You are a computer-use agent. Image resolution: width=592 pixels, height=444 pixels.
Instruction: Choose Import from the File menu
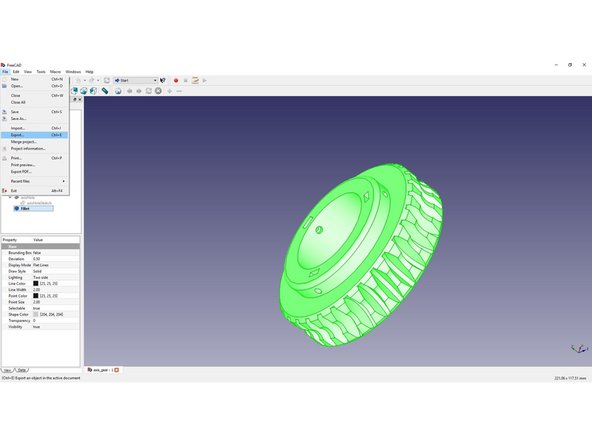(x=35, y=128)
